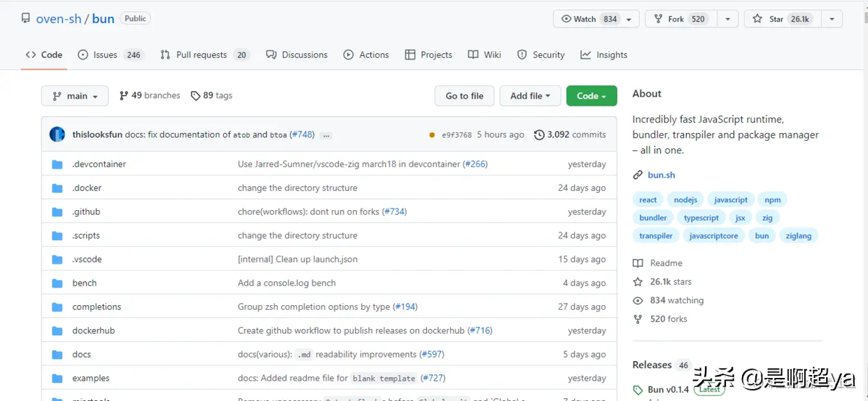The width and height of the screenshot is (868, 401).
Task: Open the Star lists dropdown arrow
Action: [x=832, y=19]
